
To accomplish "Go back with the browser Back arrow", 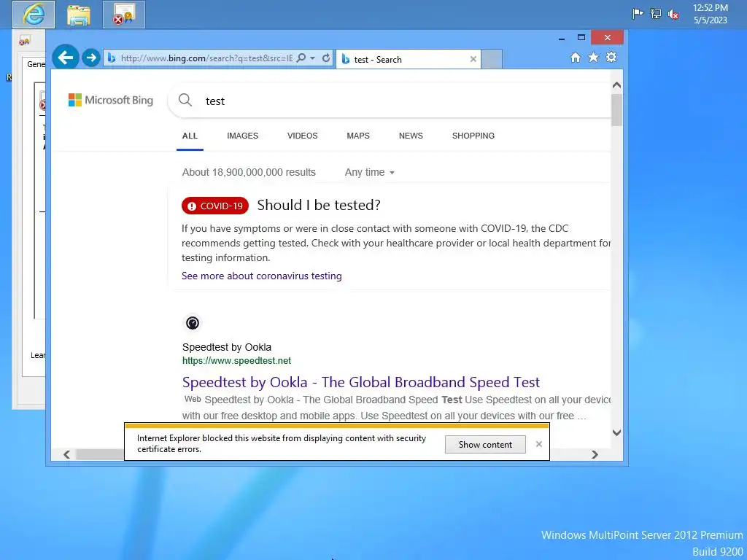I will coord(65,58).
